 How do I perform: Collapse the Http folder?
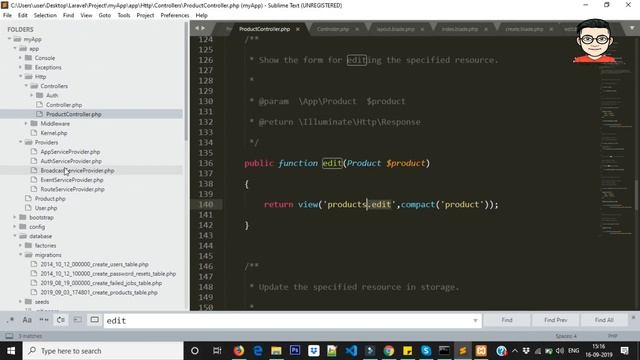click(x=20, y=77)
